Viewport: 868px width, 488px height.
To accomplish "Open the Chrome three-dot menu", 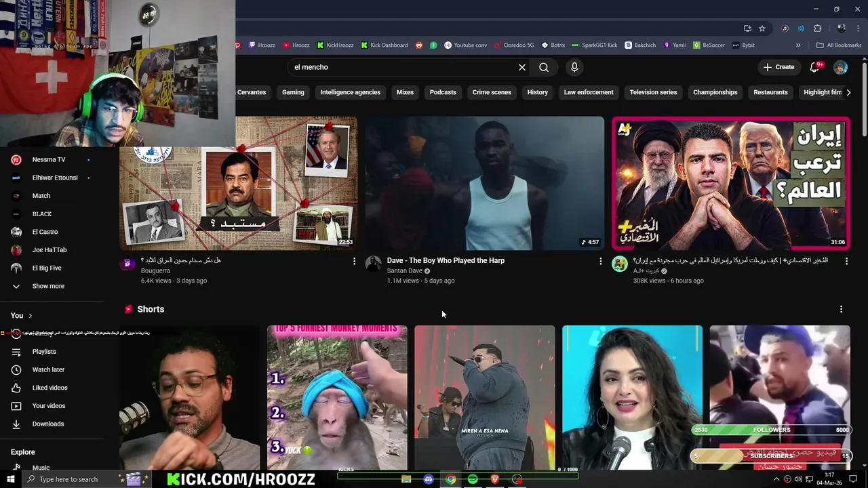I will click(858, 28).
